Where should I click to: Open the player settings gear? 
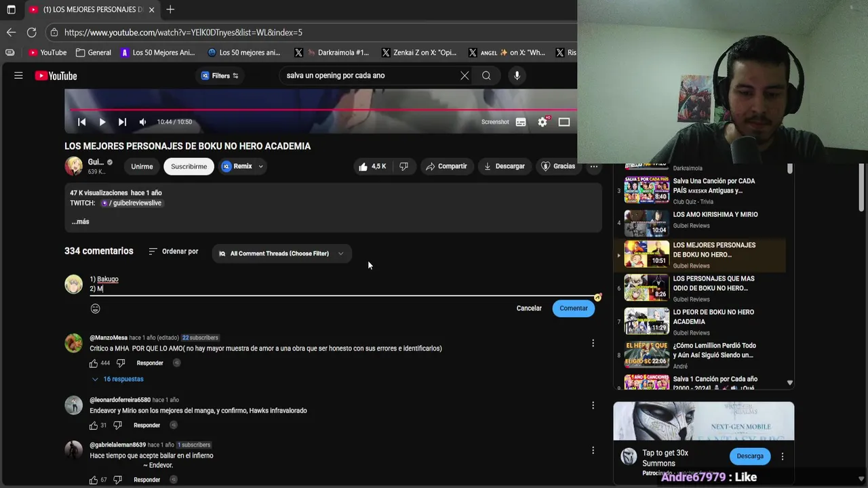tap(542, 122)
